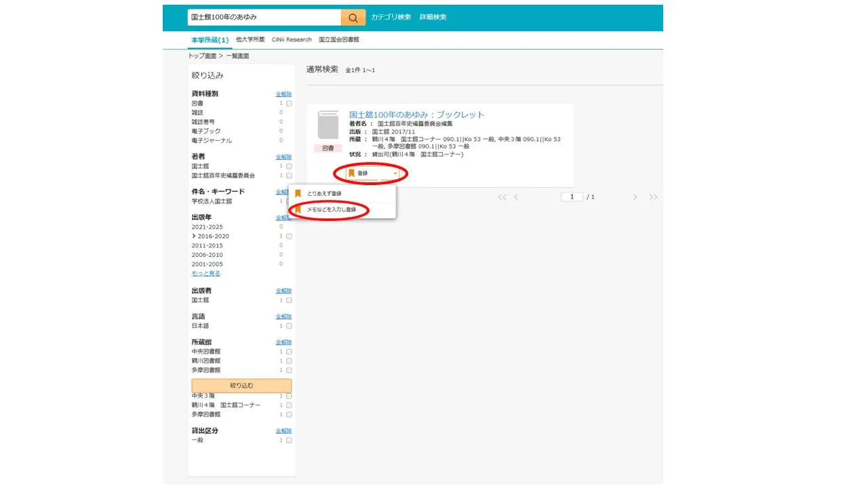Screen dimensions: 868x488
Task: Click the 2001-2005 publication year label
Action: tap(207, 264)
